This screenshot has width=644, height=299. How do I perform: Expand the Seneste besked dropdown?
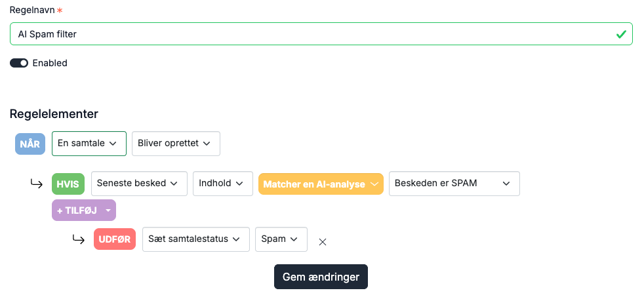[139, 183]
